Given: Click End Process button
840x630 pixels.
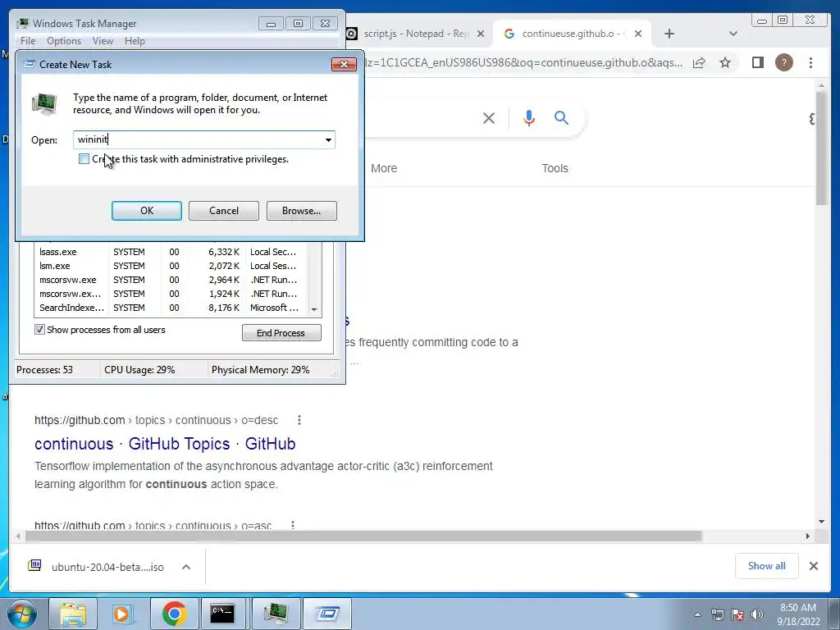Looking at the screenshot, I should coord(281,333).
